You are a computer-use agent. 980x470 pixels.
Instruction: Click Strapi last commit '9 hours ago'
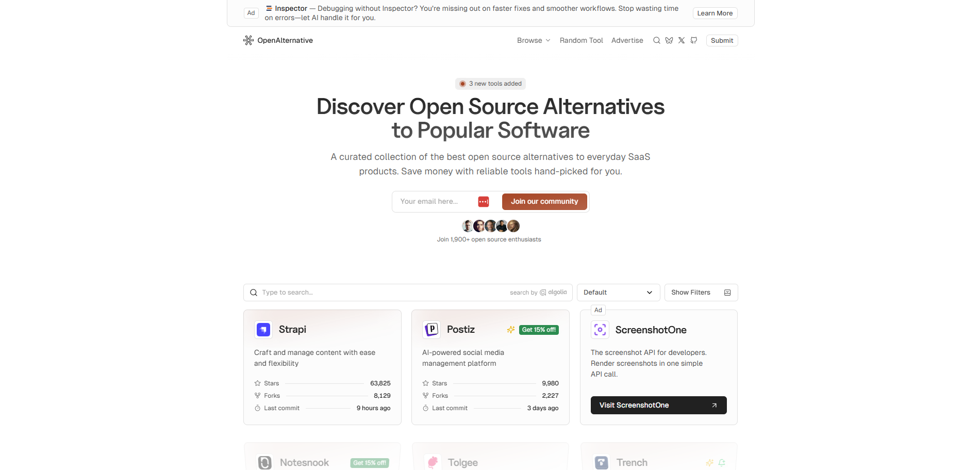point(373,408)
